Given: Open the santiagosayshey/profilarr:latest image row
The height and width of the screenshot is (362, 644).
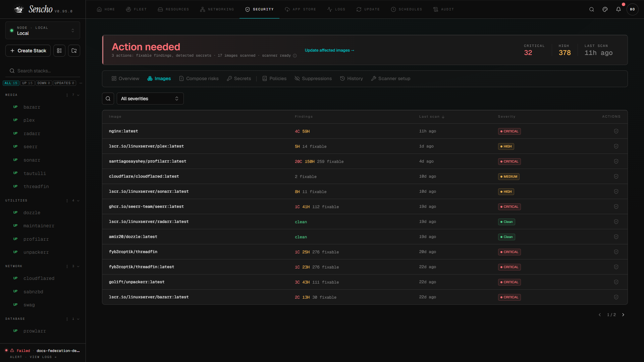Looking at the screenshot, I should click(x=365, y=161).
